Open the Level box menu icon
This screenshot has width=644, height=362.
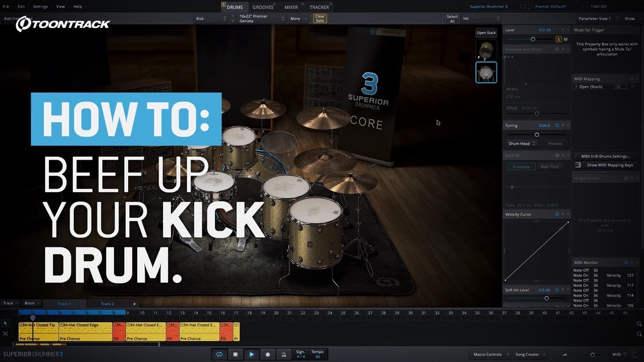click(563, 30)
